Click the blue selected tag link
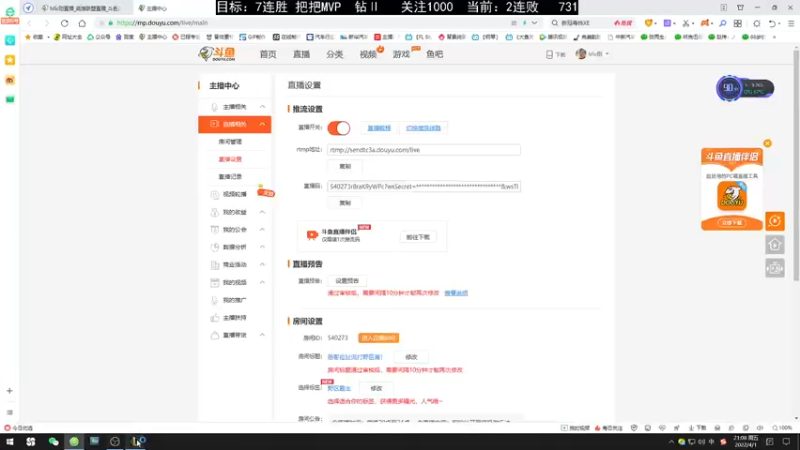 (339, 388)
